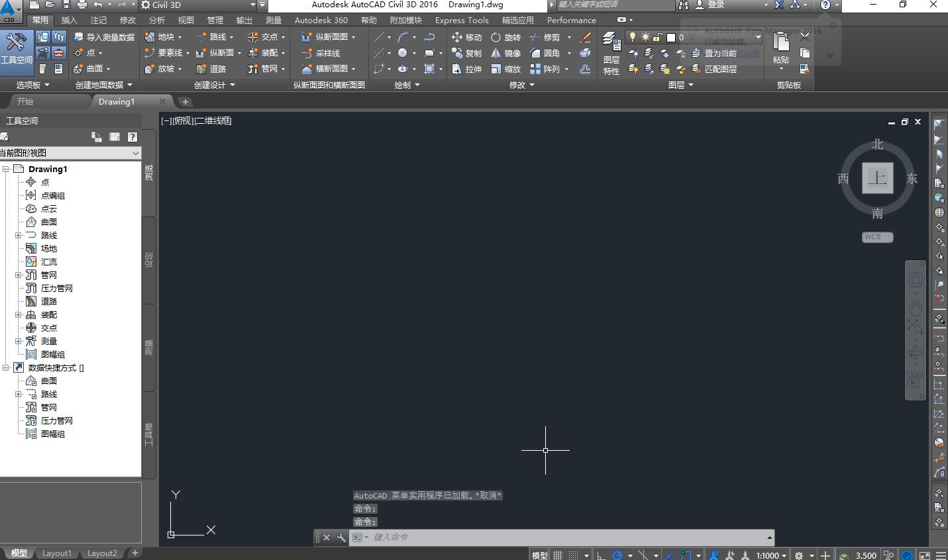Switch to the 插入 ribbon tab
This screenshot has width=948, height=560.
(70, 20)
